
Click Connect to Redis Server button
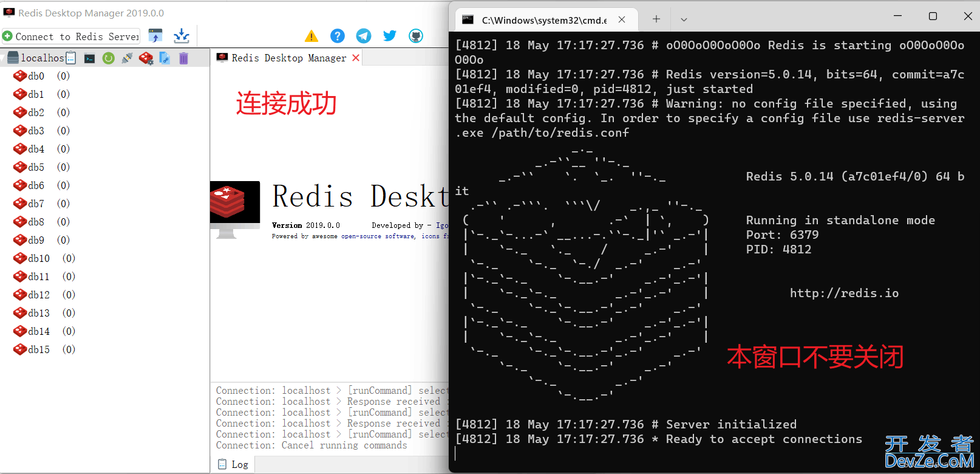click(71, 36)
